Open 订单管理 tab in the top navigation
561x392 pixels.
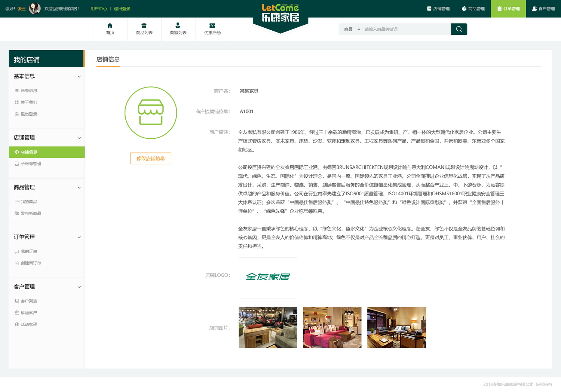(x=508, y=9)
